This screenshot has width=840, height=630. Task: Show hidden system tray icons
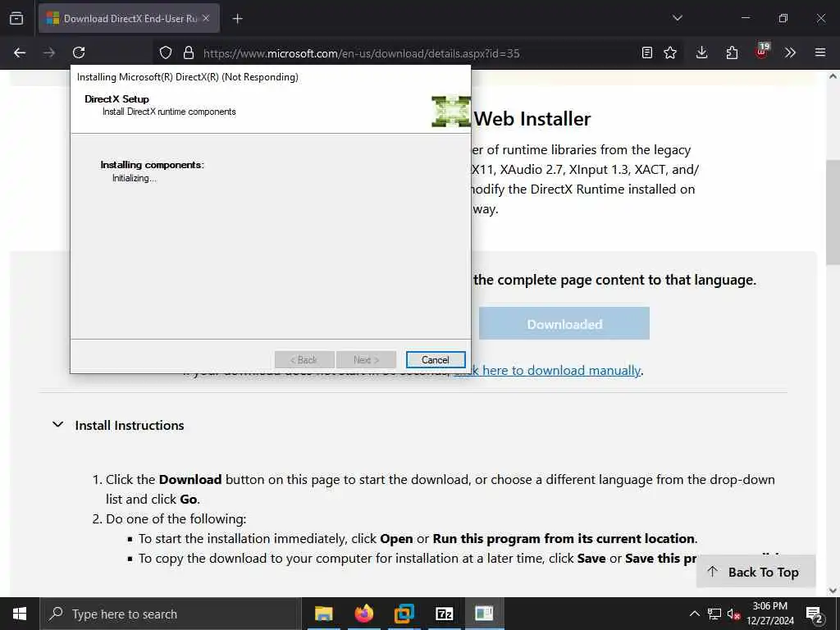694,614
